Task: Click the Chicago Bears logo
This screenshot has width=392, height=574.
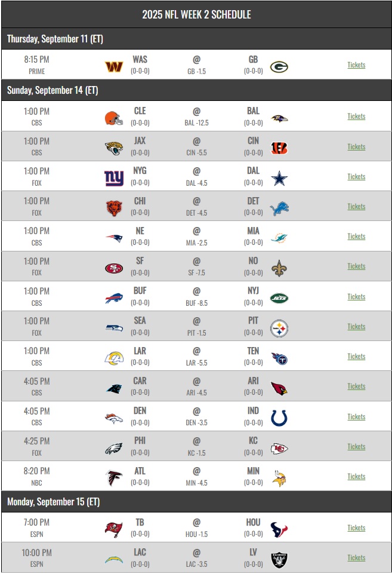Action: click(113, 207)
